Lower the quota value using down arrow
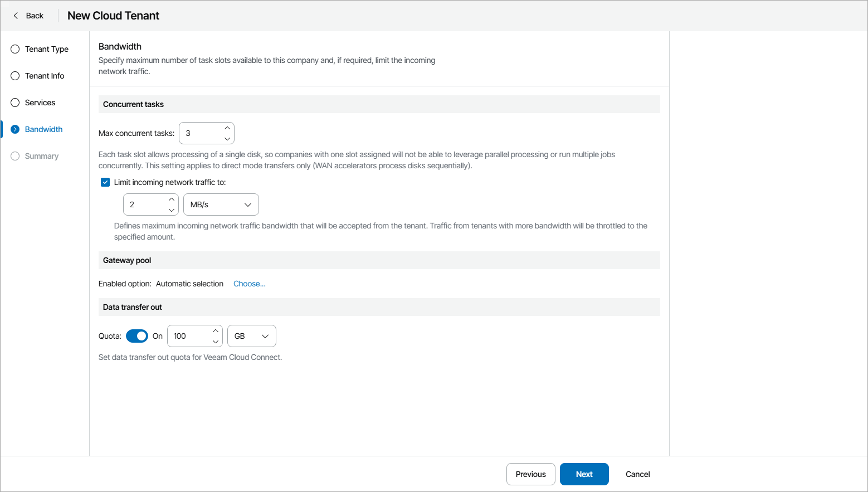This screenshot has height=492, width=868. coord(216,342)
